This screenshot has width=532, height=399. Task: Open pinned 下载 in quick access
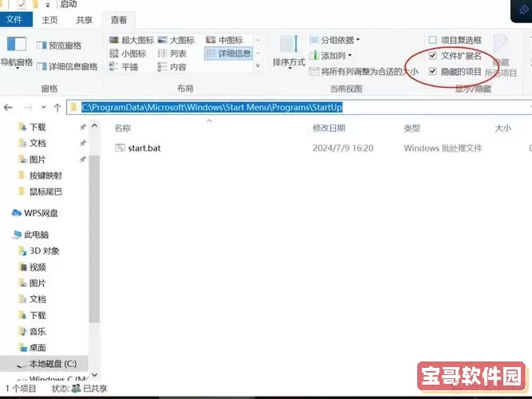click(x=37, y=127)
